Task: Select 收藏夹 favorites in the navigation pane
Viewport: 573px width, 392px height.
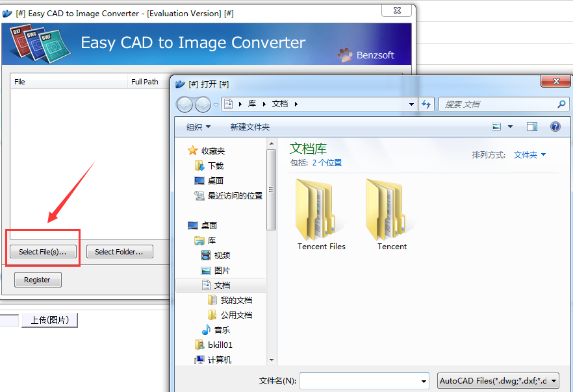Action: (207, 151)
